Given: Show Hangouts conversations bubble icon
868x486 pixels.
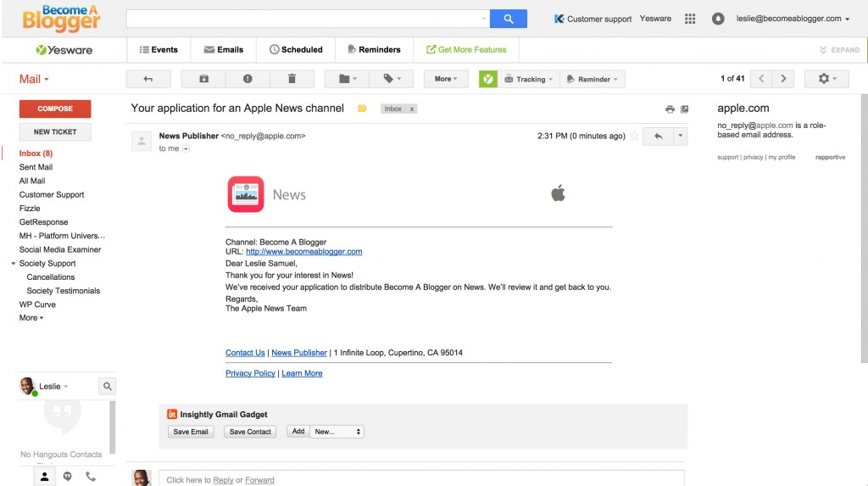Looking at the screenshot, I should click(x=67, y=477).
